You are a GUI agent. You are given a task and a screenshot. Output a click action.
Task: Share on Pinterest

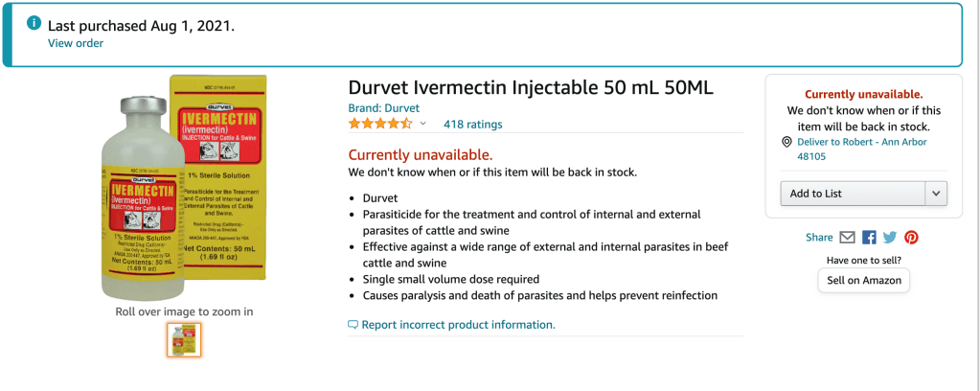911,238
